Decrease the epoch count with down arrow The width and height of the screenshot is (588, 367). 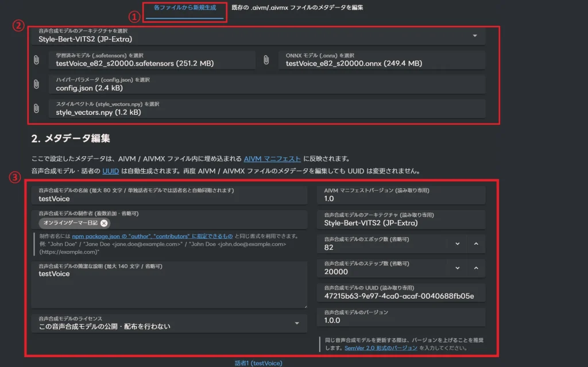pos(457,244)
